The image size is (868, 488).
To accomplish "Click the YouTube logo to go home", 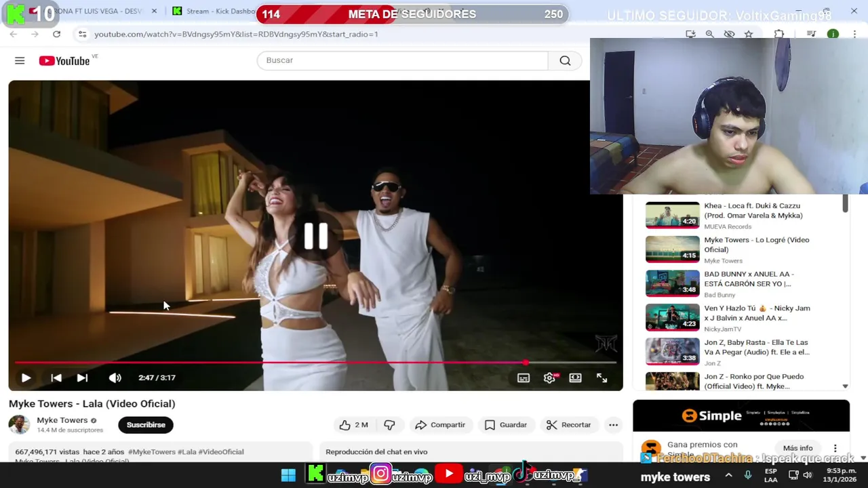I will [x=64, y=61].
